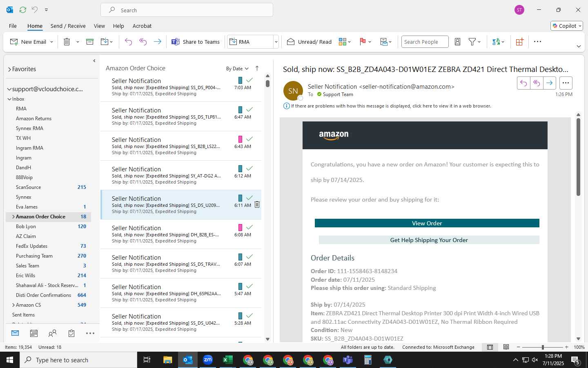The image size is (588, 368).
Task: Click reading pane Reply All icon button
Action: click(x=537, y=83)
